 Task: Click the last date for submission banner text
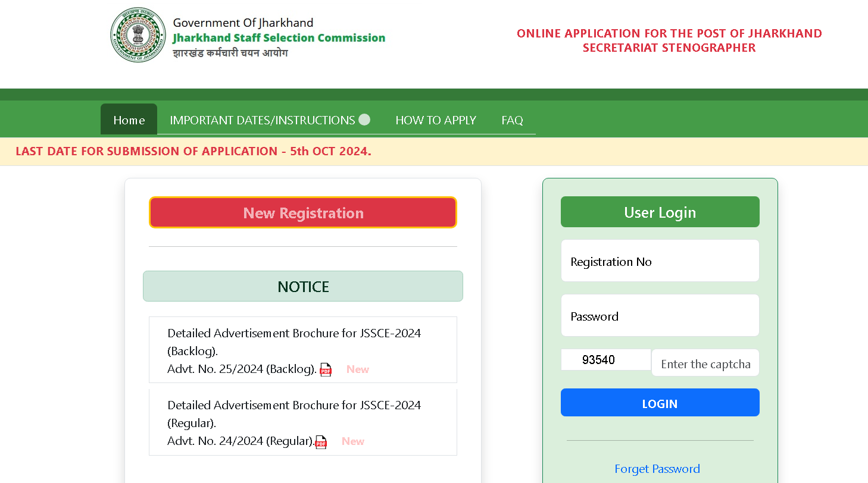point(193,151)
